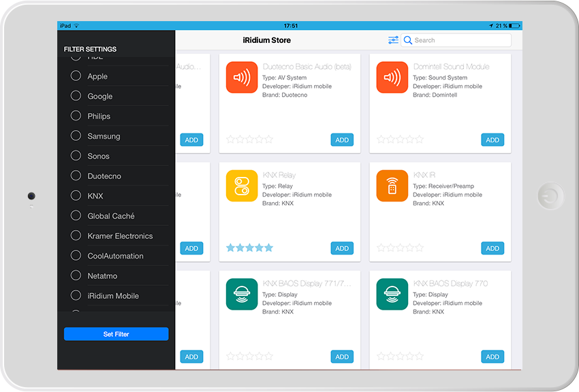Add the KNX Relay module
The width and height of the screenshot is (579, 392).
coord(342,248)
